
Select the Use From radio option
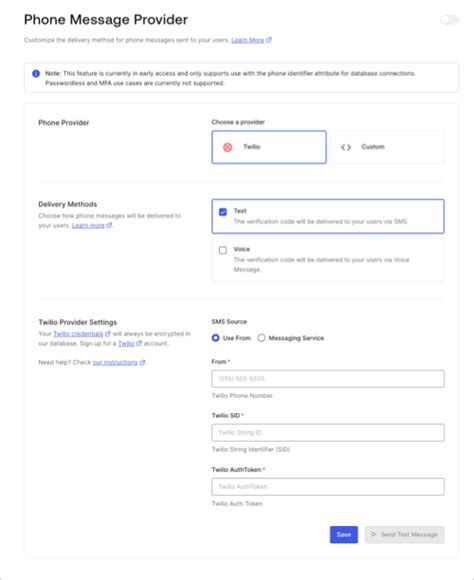click(215, 338)
